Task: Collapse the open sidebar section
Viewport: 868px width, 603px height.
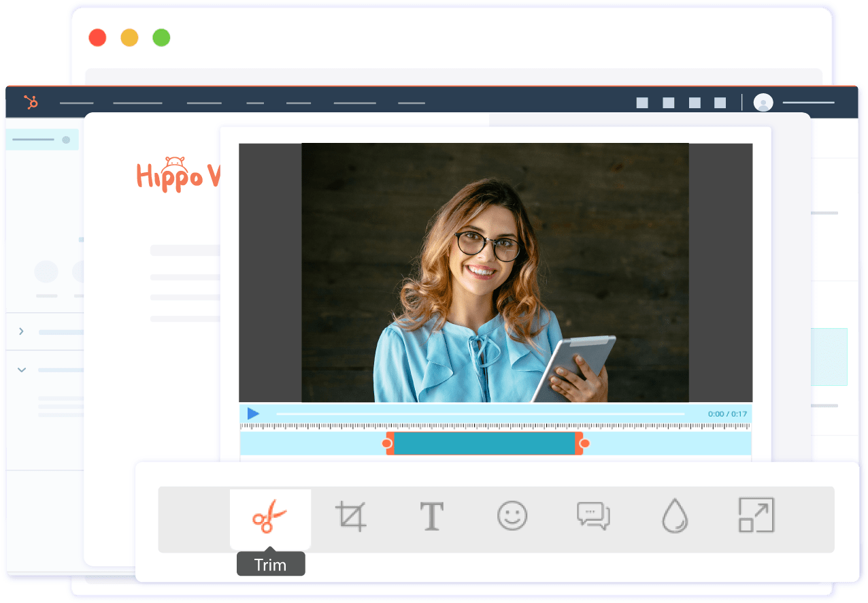Action: [21, 369]
